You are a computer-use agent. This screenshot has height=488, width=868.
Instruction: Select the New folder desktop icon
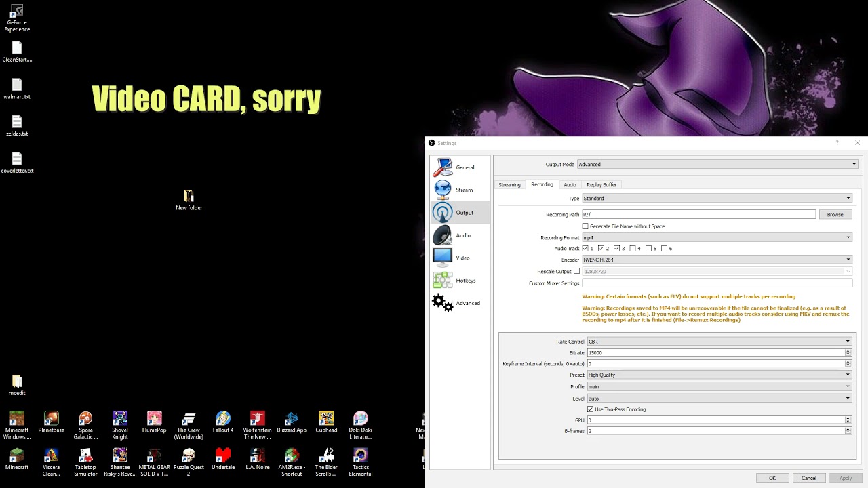click(x=189, y=201)
